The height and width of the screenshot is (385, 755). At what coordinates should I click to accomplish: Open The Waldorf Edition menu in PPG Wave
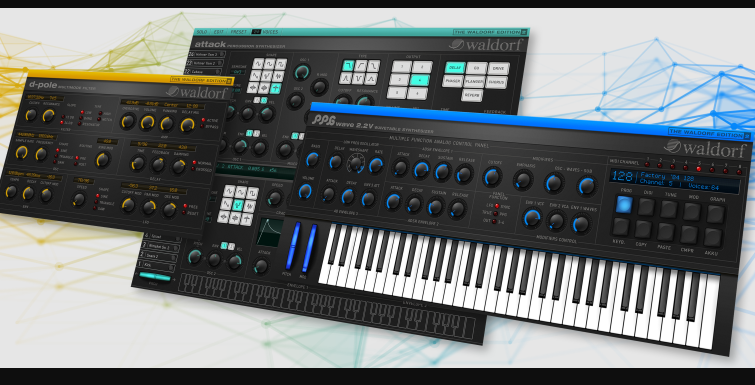click(709, 133)
